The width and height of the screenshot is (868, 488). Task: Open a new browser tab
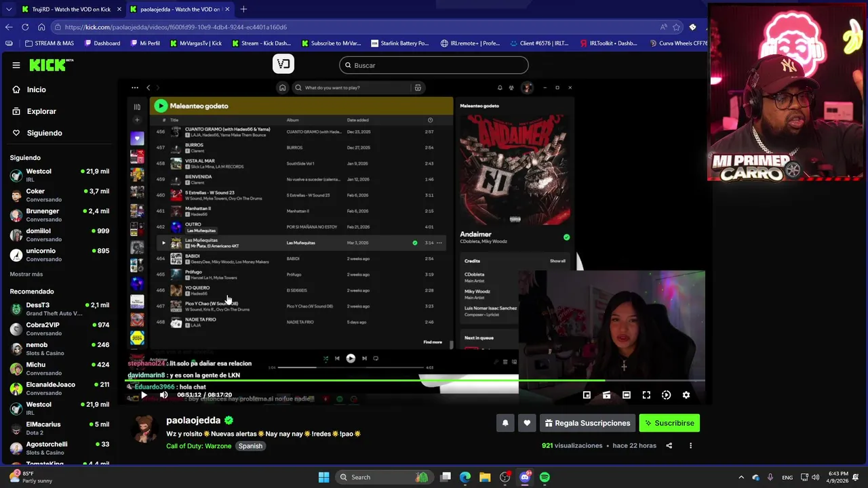[243, 9]
